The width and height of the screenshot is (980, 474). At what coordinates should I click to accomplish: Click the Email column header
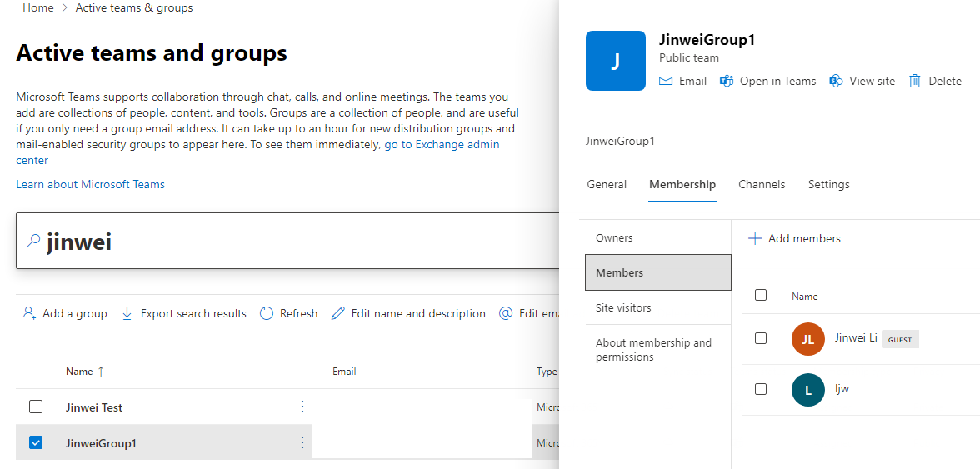click(344, 372)
